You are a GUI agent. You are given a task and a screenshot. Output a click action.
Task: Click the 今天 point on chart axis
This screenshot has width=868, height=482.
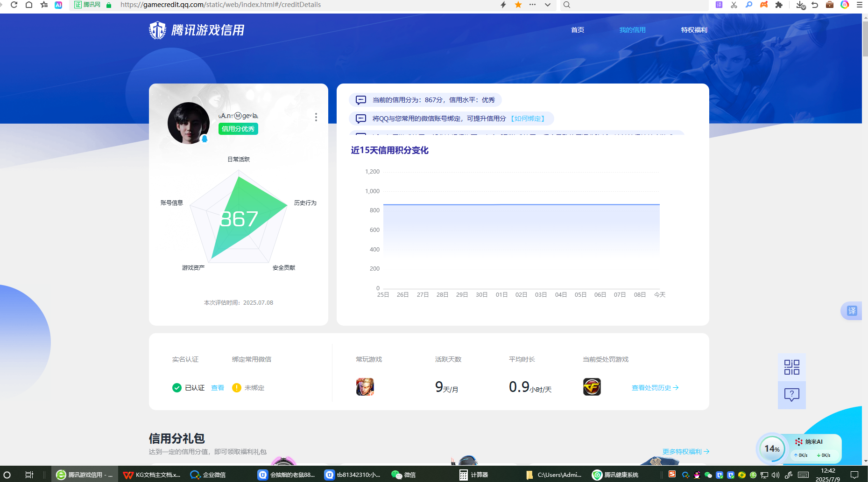660,294
